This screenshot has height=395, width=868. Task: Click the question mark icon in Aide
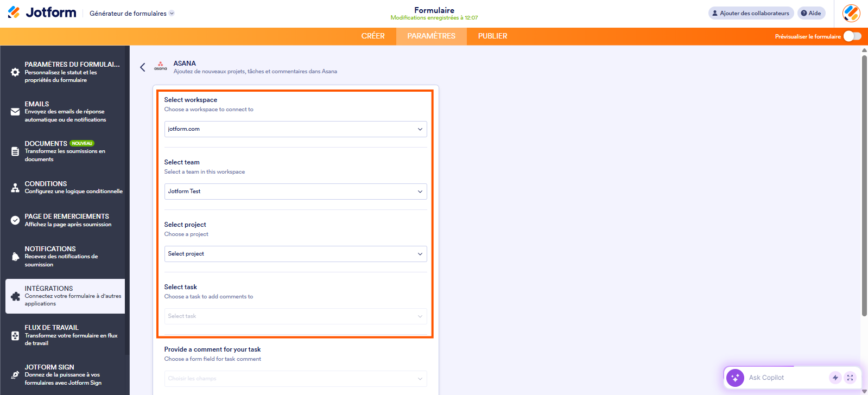click(x=804, y=13)
